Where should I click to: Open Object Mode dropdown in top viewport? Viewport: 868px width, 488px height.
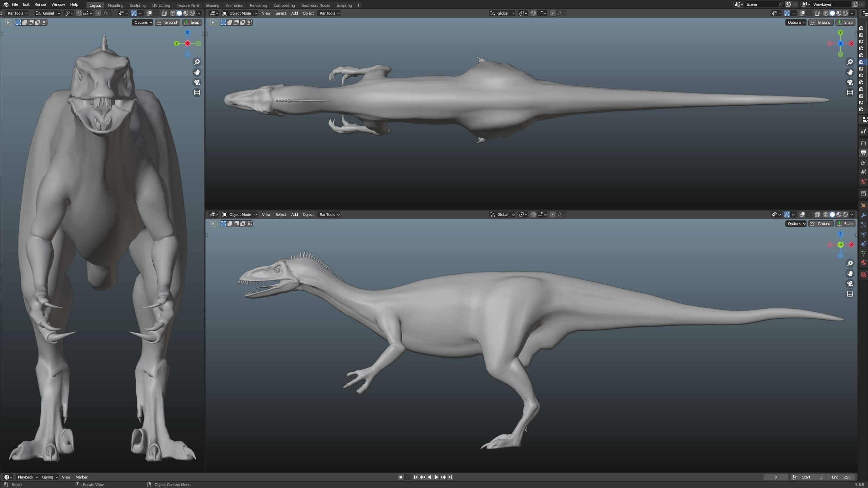tap(240, 13)
